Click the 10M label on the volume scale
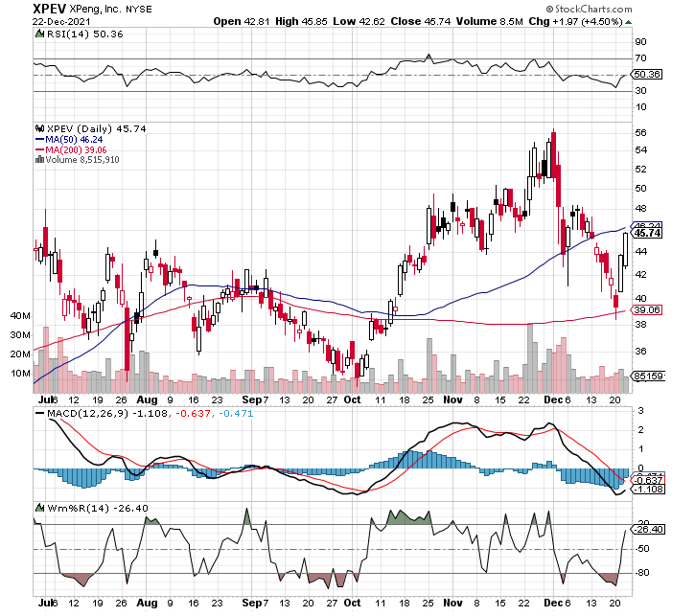Image resolution: width=695 pixels, height=616 pixels. 20,374
